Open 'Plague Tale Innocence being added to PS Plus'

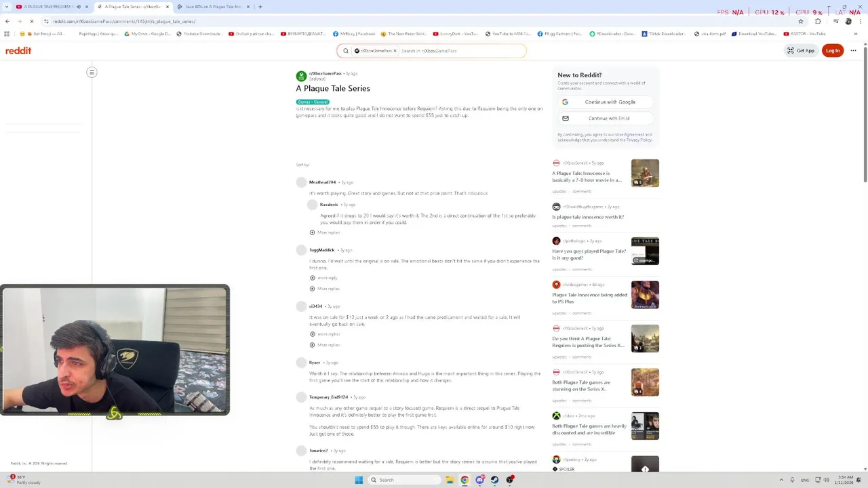click(x=589, y=298)
